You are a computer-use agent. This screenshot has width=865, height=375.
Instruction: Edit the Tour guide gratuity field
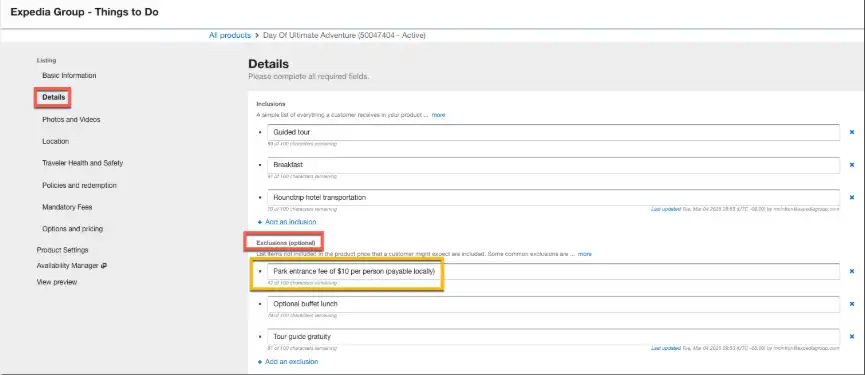tap(553, 336)
